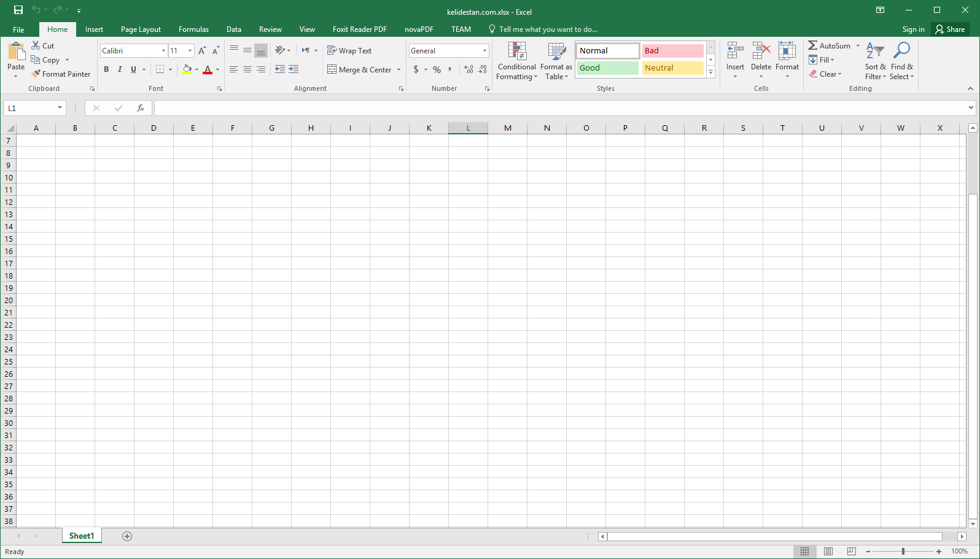Open Conditional Formatting menu

coord(517,61)
